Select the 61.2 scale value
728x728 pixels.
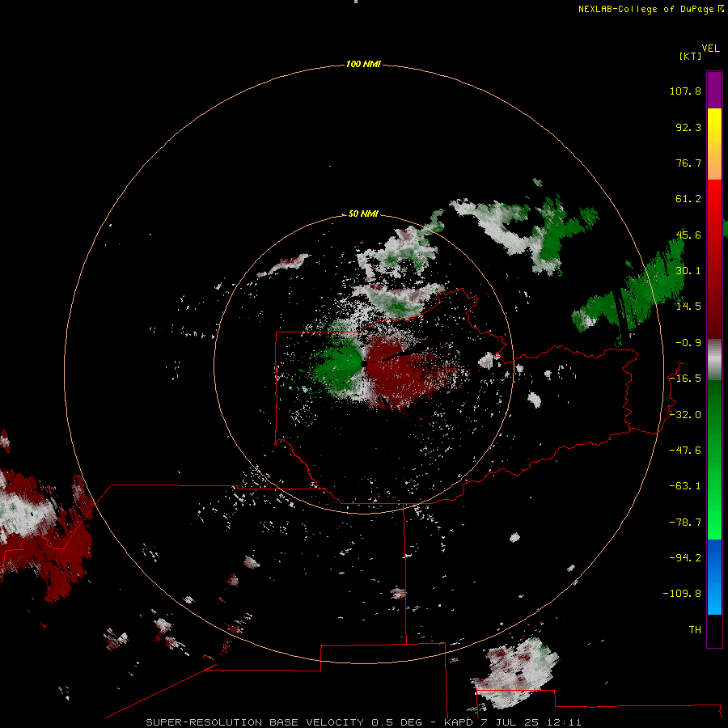[688, 199]
